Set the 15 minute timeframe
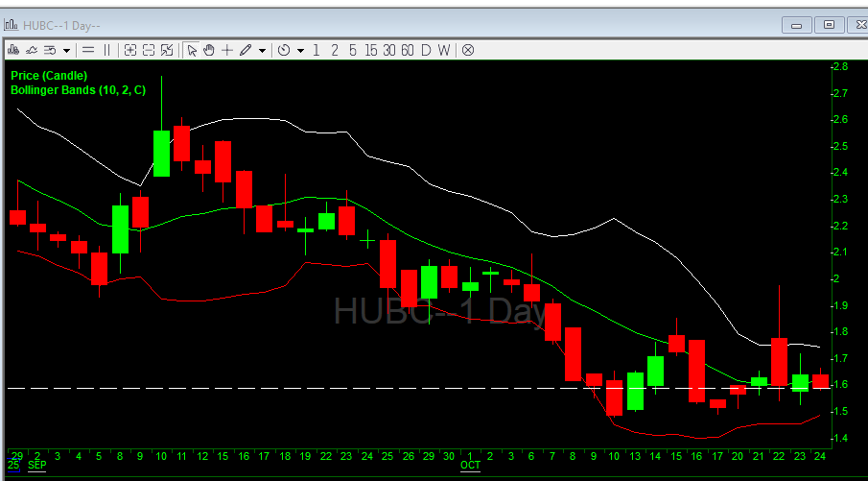Image resolution: width=868 pixels, height=481 pixels. (x=370, y=50)
